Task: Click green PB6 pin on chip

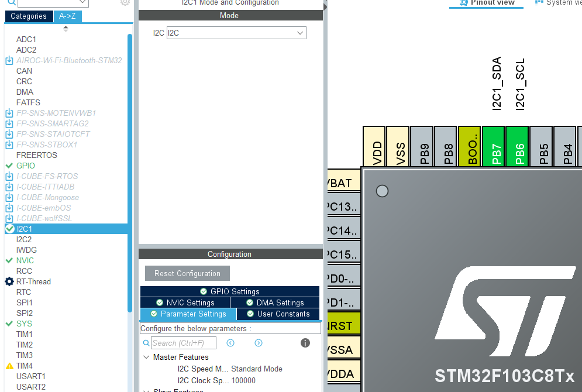Action: click(x=517, y=147)
